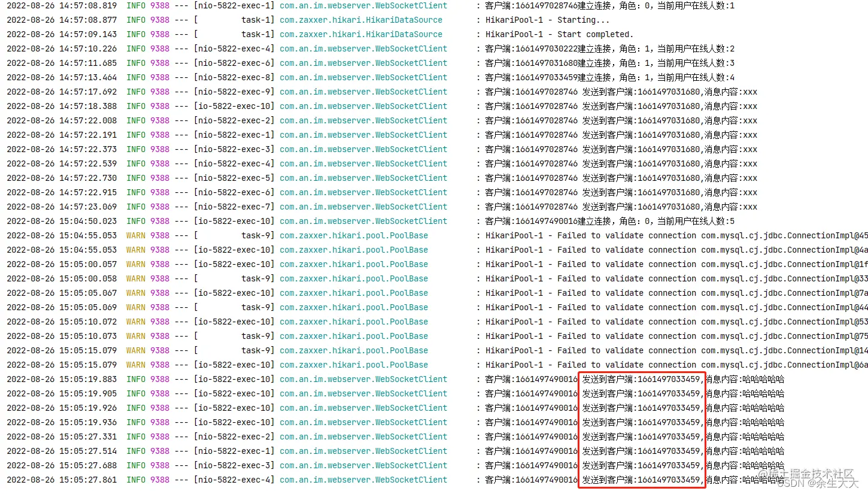
Task: Click the message ending 当前用户在线人数:5
Action: click(x=610, y=221)
